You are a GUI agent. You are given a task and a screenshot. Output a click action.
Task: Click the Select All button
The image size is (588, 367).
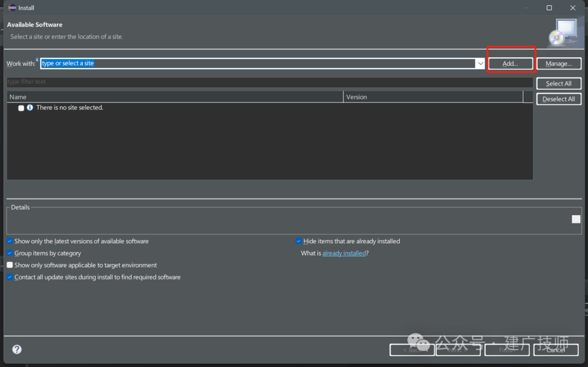[x=559, y=83]
